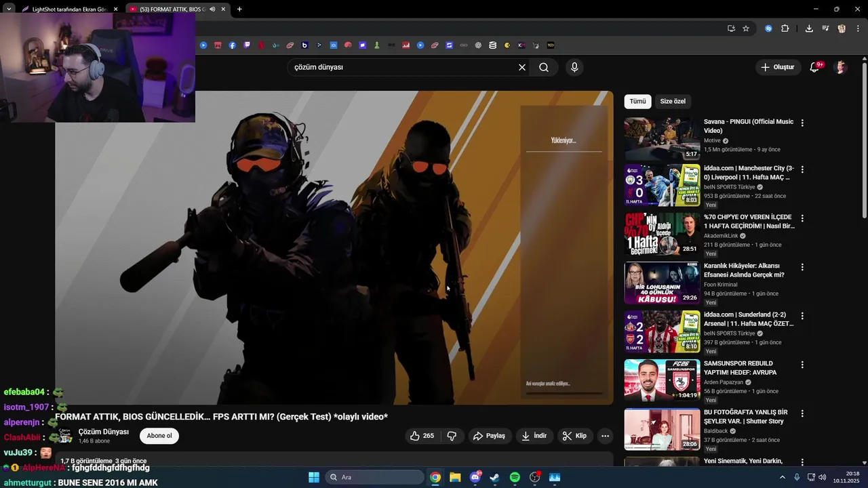Open Chrome extensions puzzle icon

(x=785, y=28)
